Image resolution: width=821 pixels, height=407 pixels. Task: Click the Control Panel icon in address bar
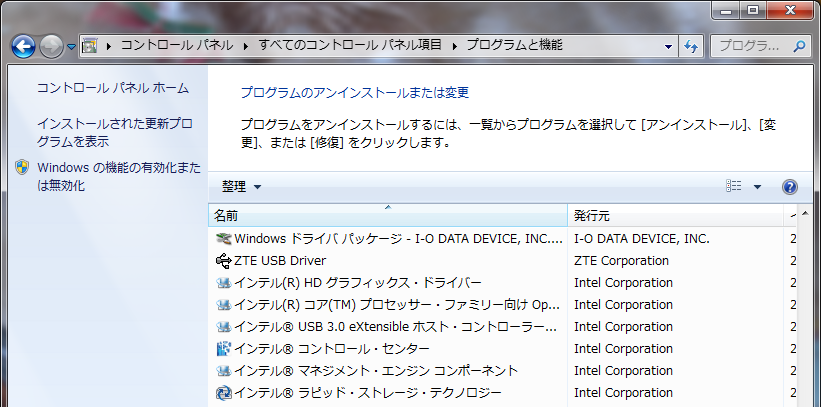tap(90, 46)
